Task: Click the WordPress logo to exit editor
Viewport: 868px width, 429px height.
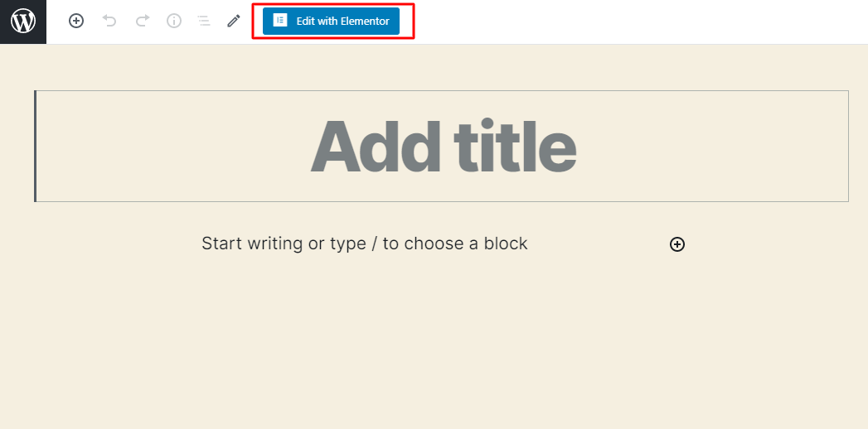Action: tap(23, 22)
